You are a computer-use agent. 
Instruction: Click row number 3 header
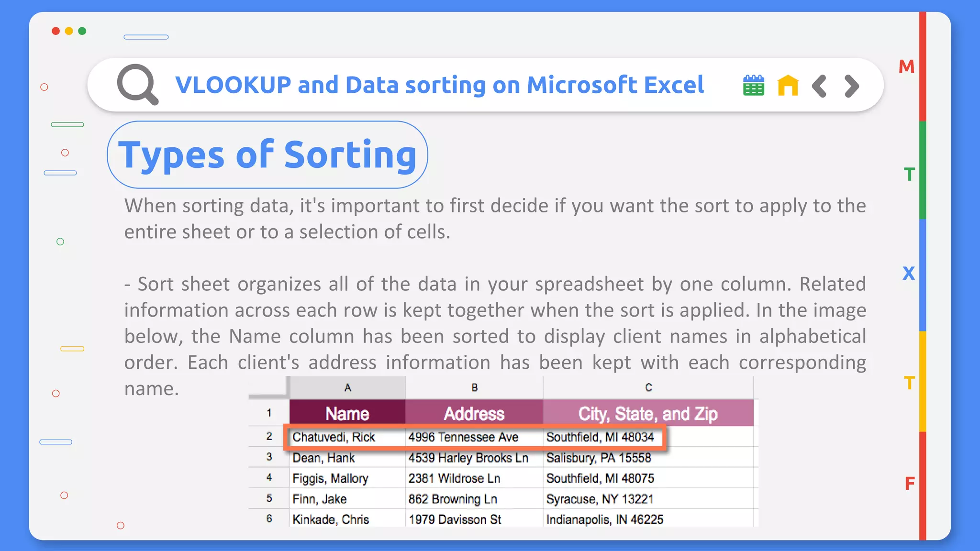269,457
